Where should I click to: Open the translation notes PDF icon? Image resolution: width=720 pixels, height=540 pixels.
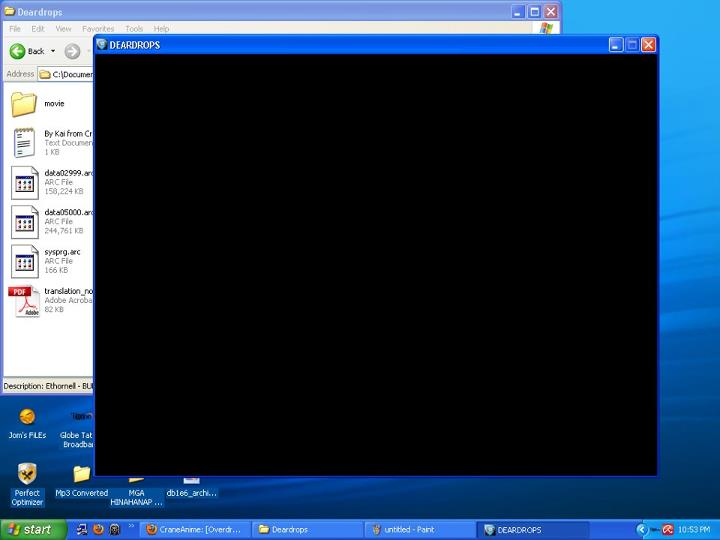pyautogui.click(x=24, y=300)
